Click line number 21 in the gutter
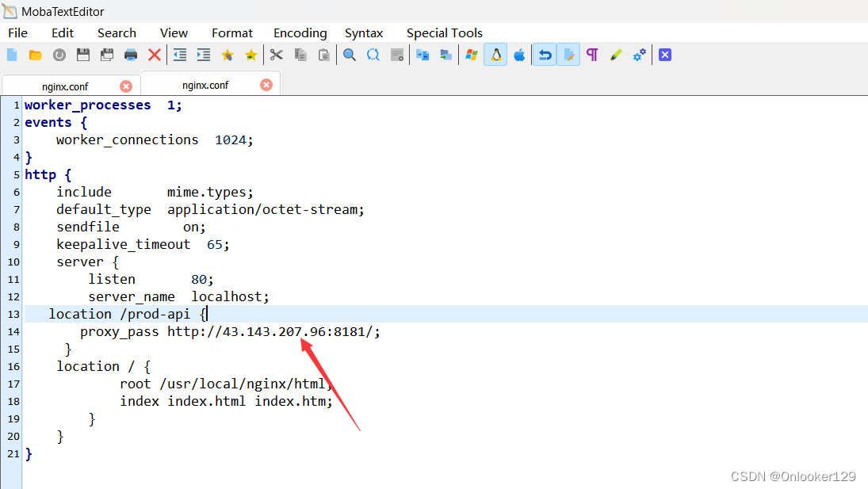This screenshot has width=868, height=489. pos(13,453)
